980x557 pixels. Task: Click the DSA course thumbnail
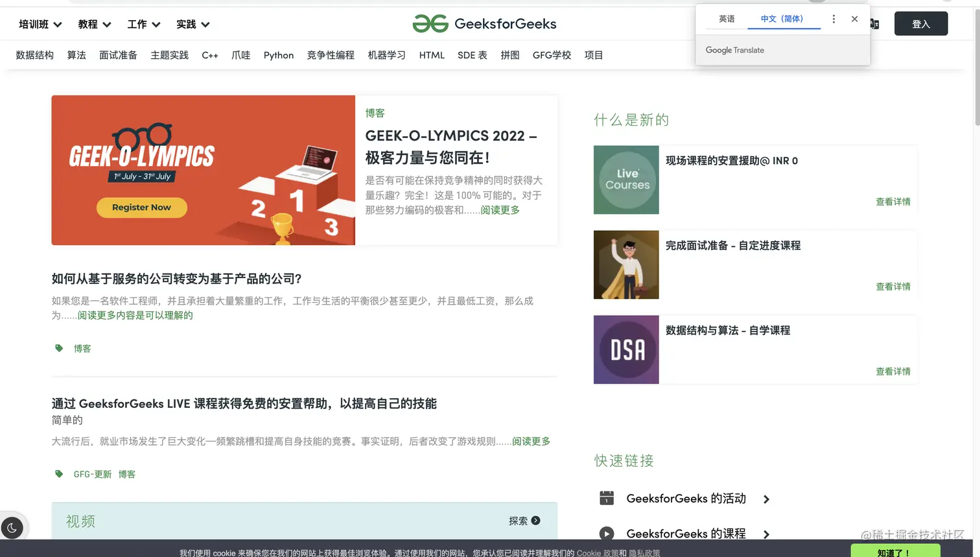click(x=626, y=350)
